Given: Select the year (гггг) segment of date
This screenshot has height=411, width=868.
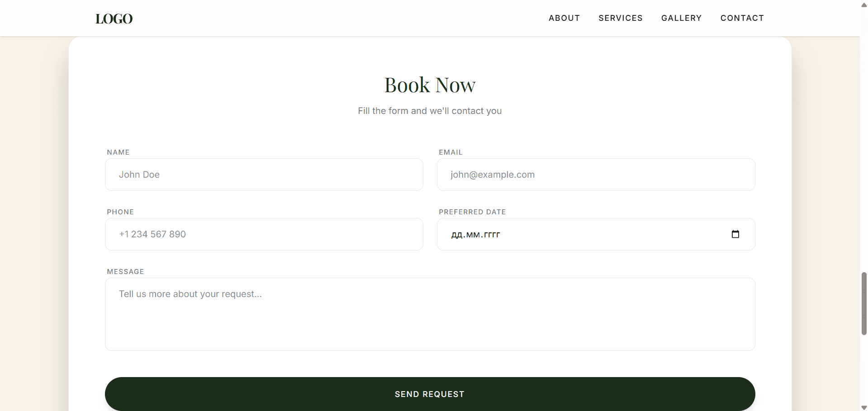Looking at the screenshot, I should click(492, 235).
